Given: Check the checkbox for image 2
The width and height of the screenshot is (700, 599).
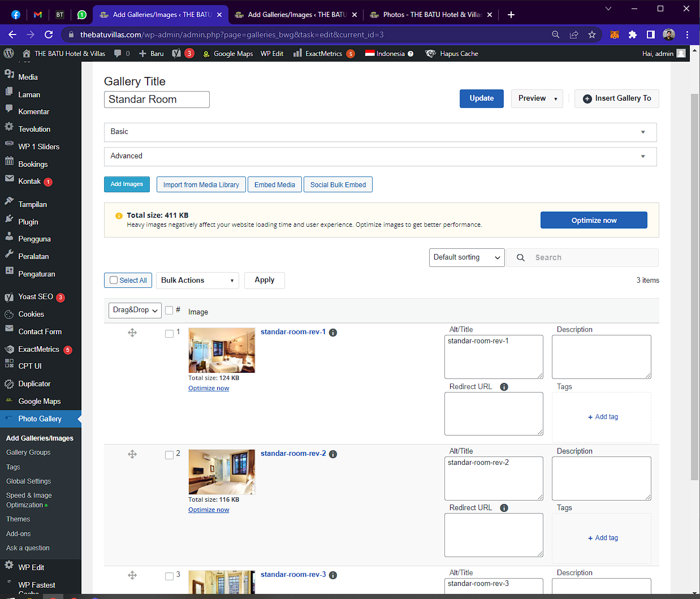Looking at the screenshot, I should pyautogui.click(x=169, y=455).
